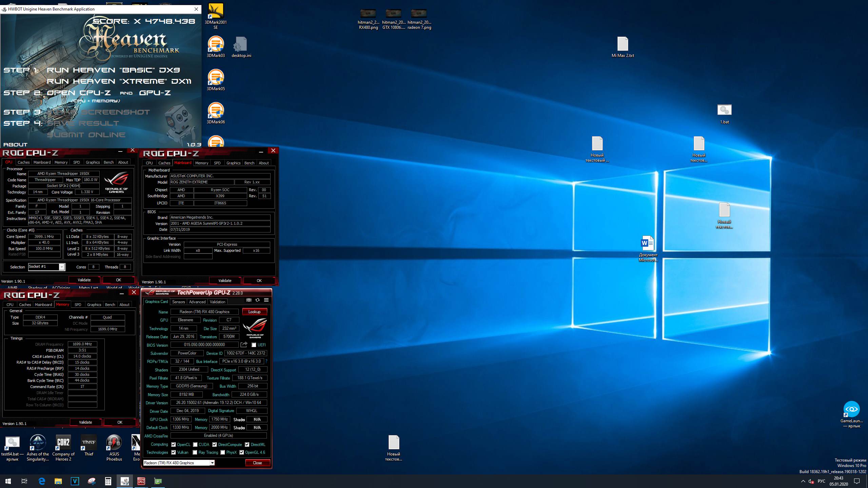This screenshot has width=868, height=488.
Task: Click the muted volume tray icon
Action: click(x=811, y=481)
